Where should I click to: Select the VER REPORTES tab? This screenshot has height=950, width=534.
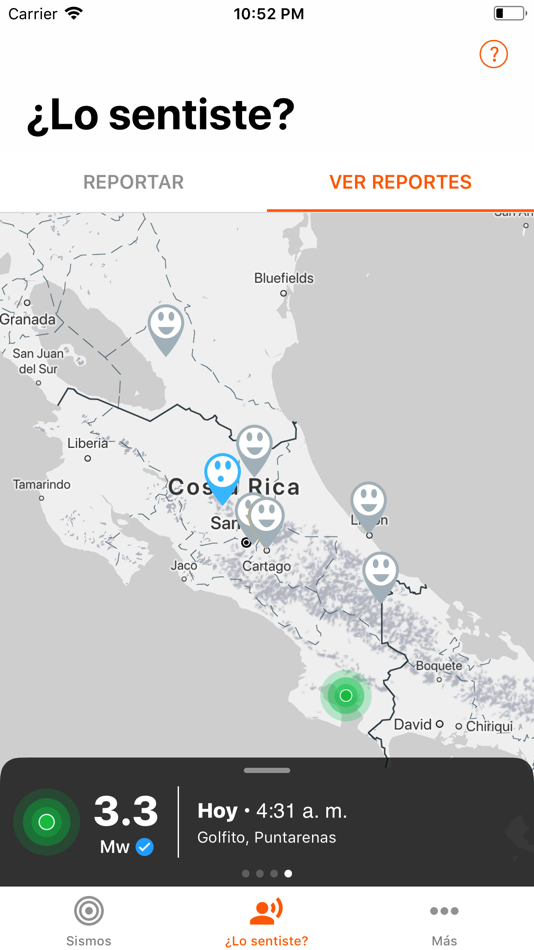click(x=401, y=182)
